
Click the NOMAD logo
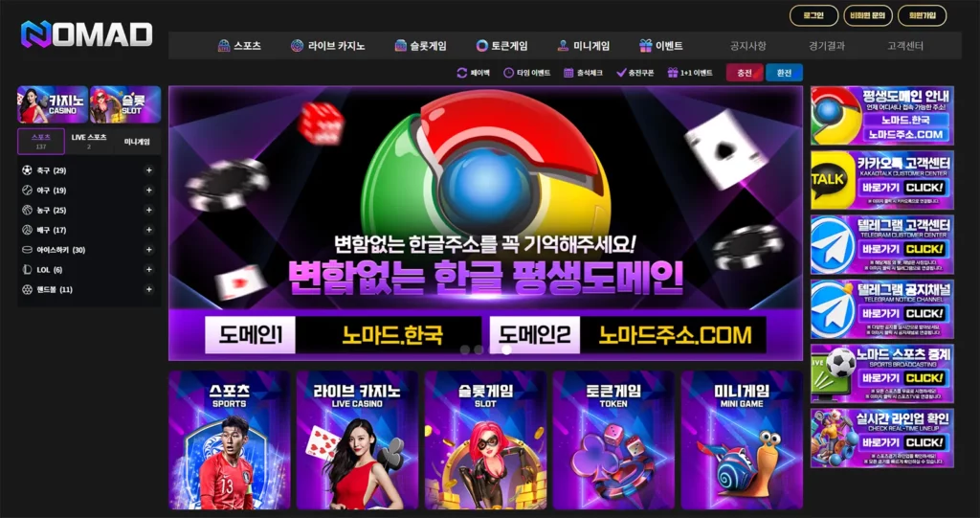click(x=86, y=34)
